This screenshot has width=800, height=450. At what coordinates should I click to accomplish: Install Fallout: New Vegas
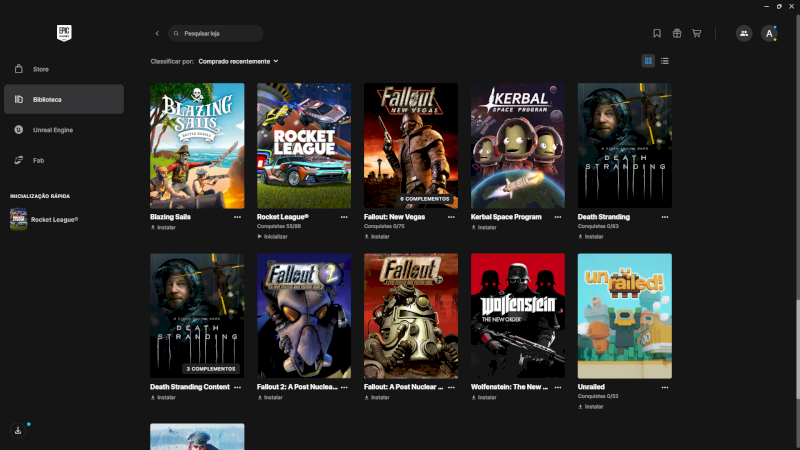(377, 237)
